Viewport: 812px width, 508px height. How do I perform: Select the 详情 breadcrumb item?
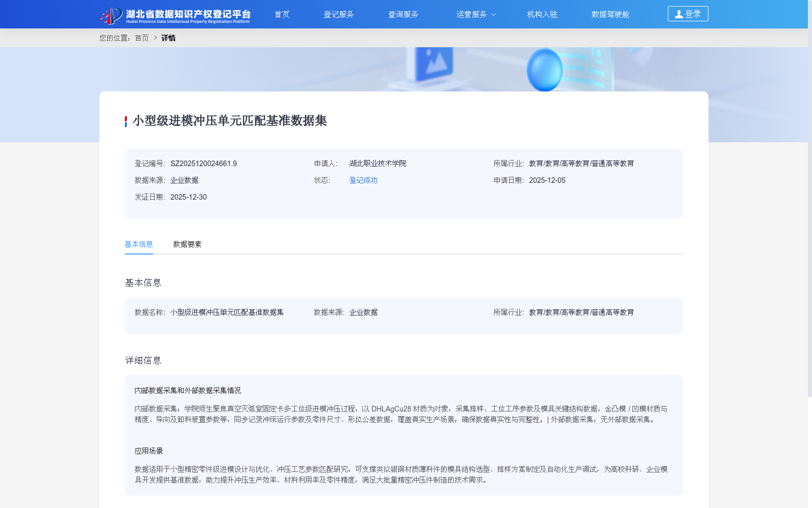(168, 38)
